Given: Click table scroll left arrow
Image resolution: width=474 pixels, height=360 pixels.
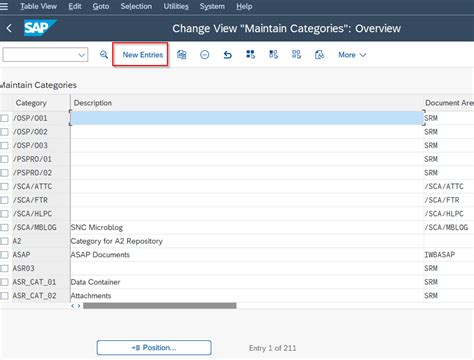Looking at the screenshot, I should (x=73, y=306).
